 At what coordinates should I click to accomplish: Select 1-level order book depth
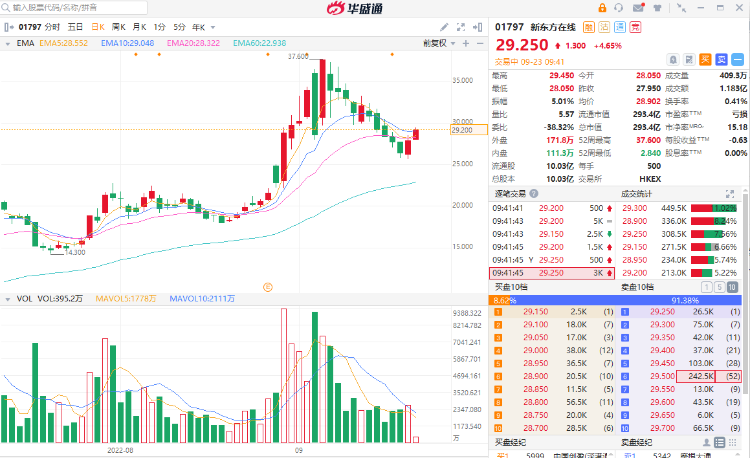(706, 287)
